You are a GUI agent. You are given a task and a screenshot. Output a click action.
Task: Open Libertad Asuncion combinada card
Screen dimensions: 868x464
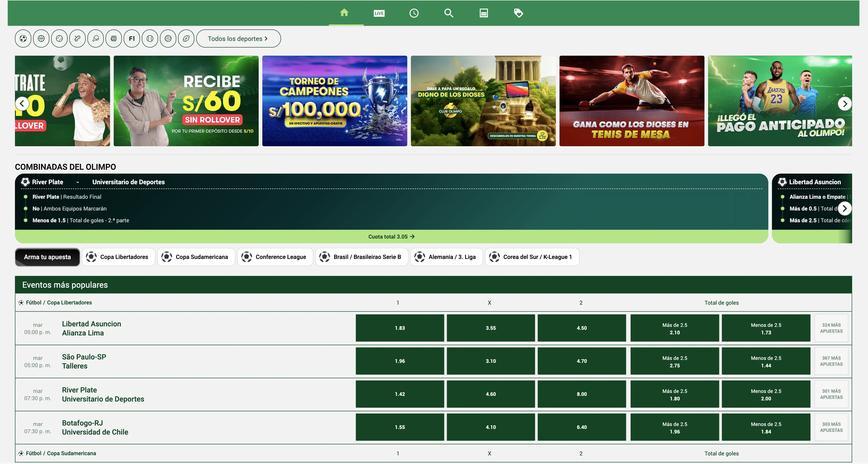pos(812,208)
